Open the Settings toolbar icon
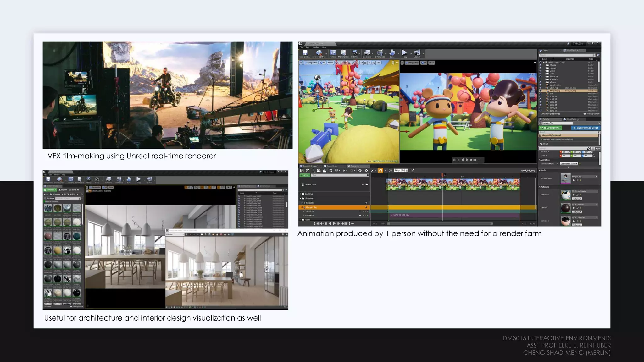 tap(355, 53)
